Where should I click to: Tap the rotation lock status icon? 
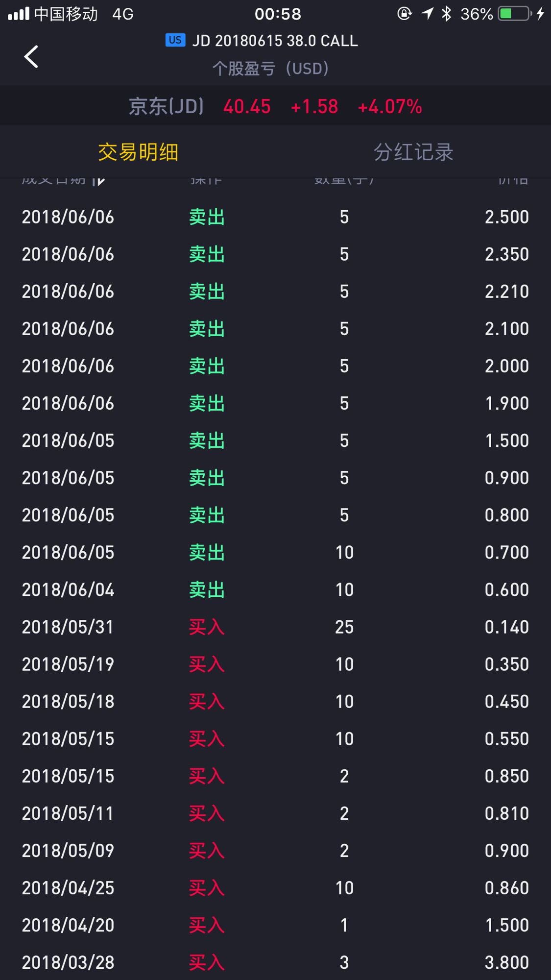[x=404, y=14]
